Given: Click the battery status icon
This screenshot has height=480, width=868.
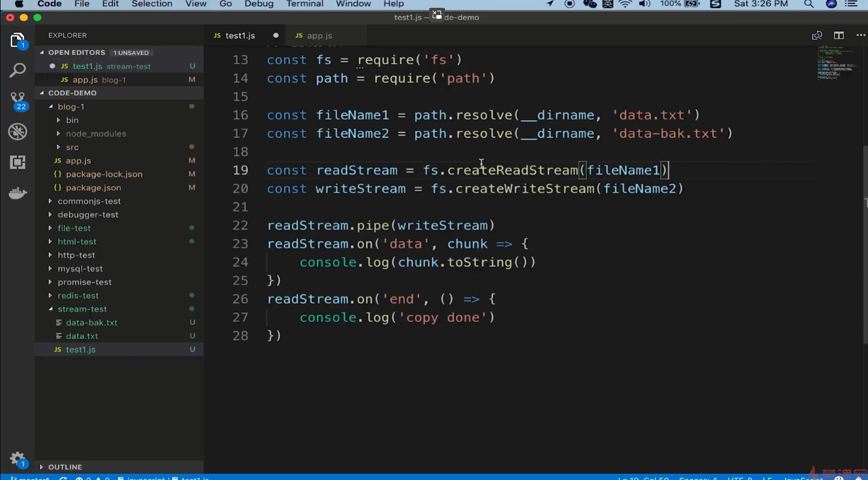Looking at the screenshot, I should click(692, 4).
